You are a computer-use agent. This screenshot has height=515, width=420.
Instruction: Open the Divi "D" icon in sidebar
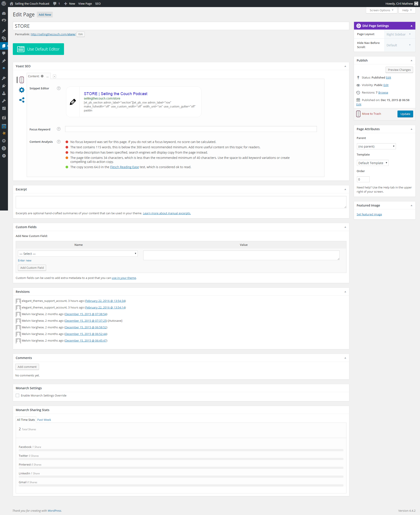tap(4, 148)
